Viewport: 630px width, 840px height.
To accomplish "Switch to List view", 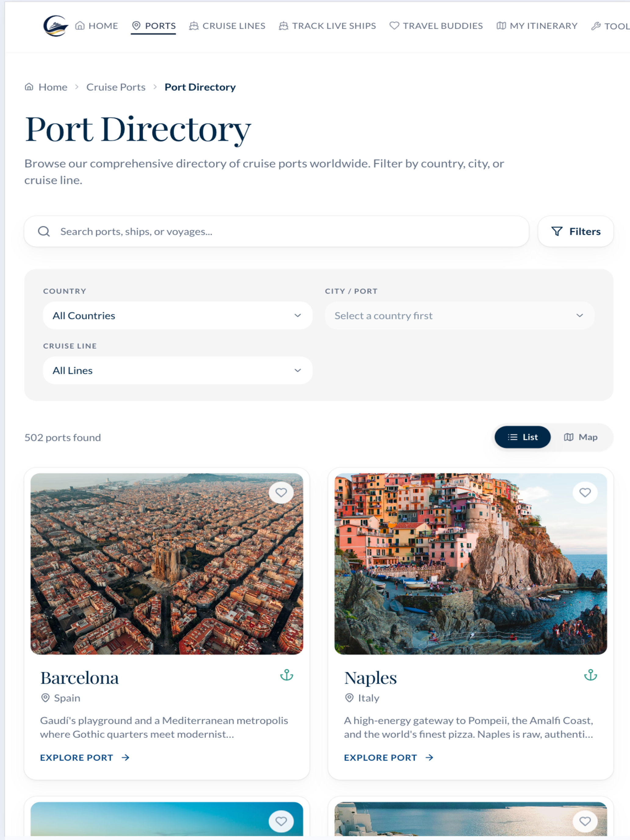I will 523,437.
